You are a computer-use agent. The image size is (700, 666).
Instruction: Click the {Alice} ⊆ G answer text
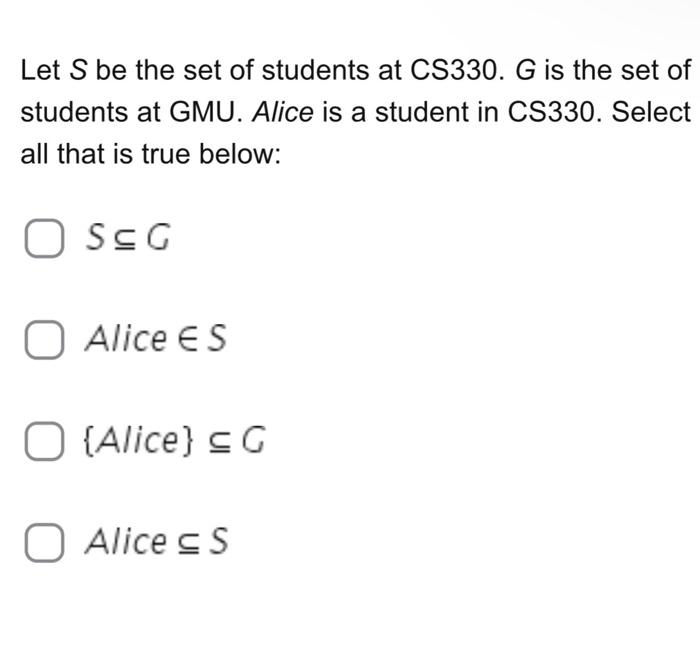pos(175,440)
